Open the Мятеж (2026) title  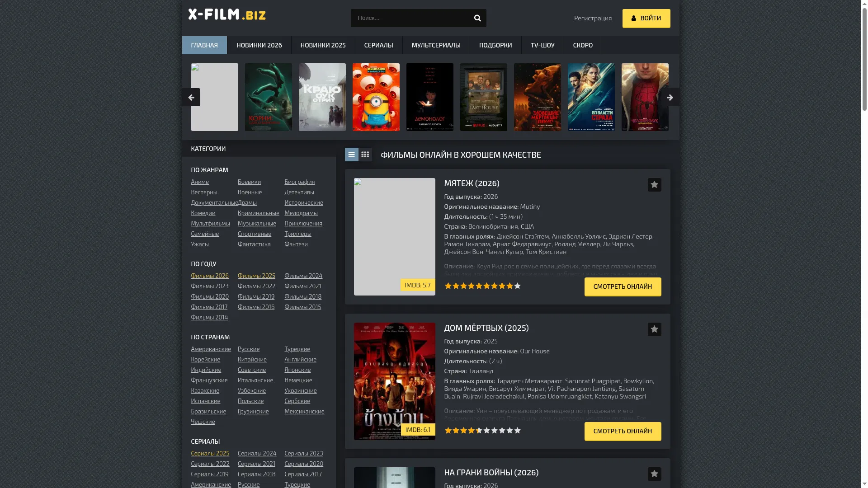(472, 183)
